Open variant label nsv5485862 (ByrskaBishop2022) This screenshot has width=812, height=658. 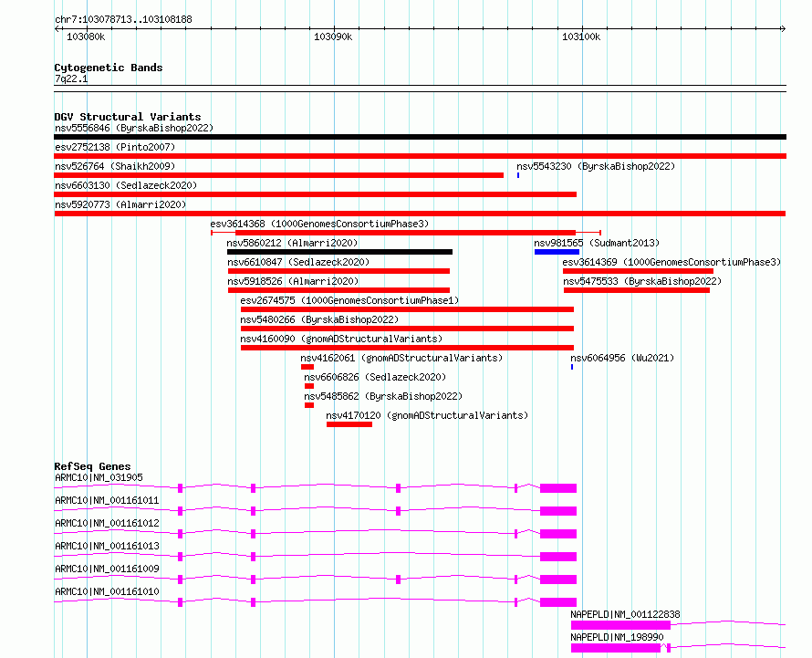(383, 396)
